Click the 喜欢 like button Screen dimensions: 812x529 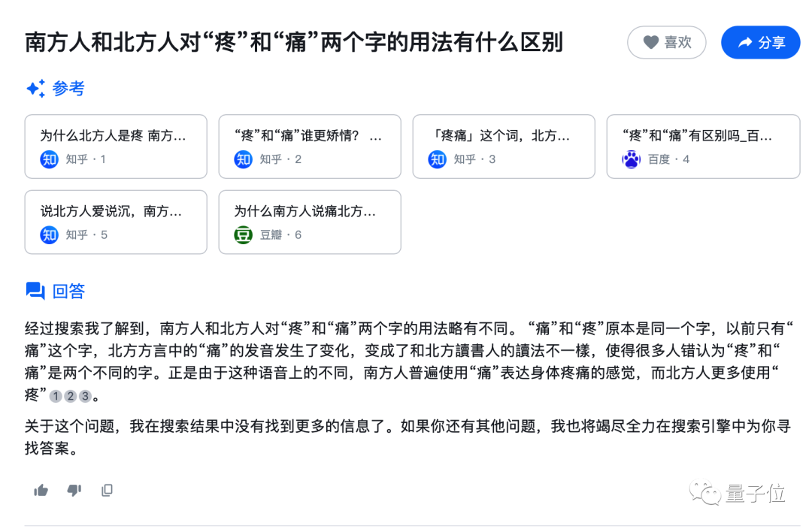tap(667, 42)
